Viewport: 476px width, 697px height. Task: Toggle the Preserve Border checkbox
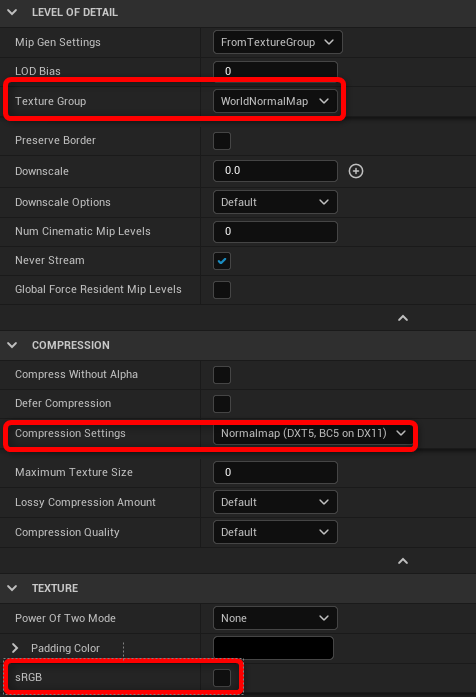coord(222,141)
